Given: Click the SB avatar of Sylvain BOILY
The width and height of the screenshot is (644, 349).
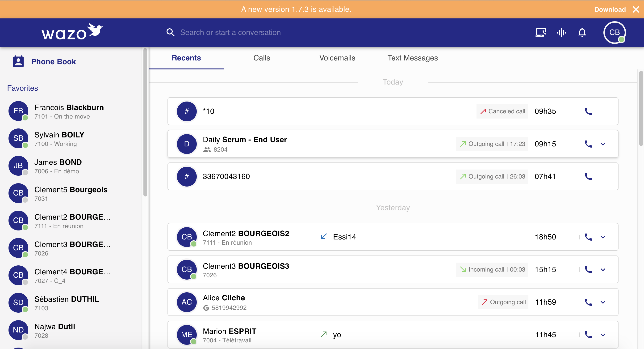Looking at the screenshot, I should (x=18, y=138).
